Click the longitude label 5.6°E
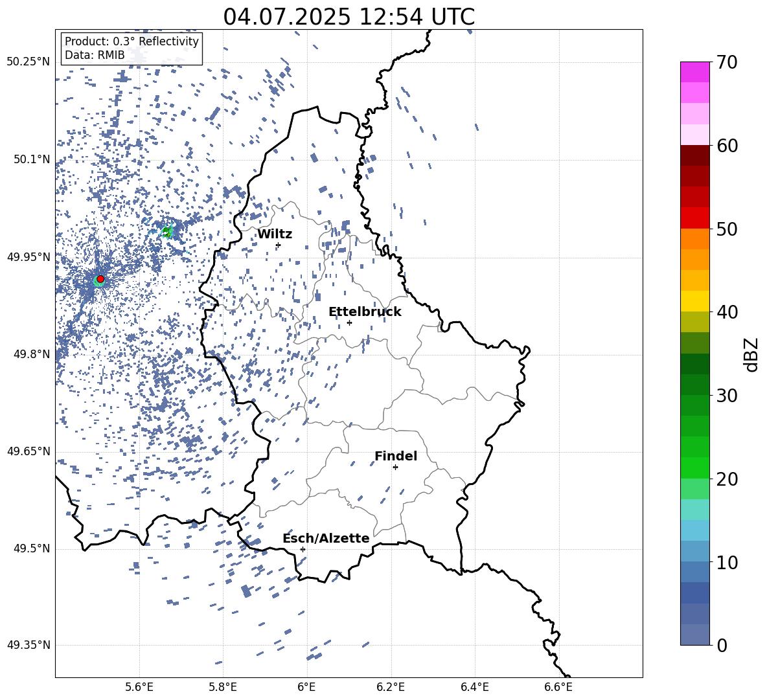 (x=139, y=687)
